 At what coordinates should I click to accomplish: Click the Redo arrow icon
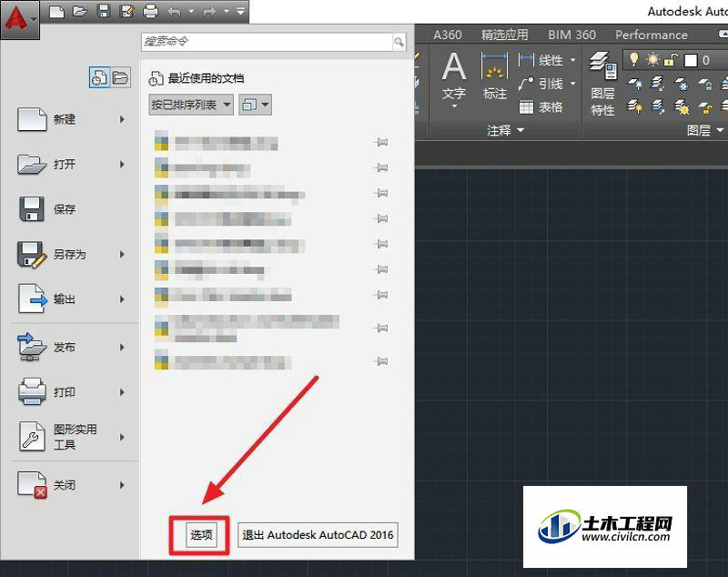(210, 12)
